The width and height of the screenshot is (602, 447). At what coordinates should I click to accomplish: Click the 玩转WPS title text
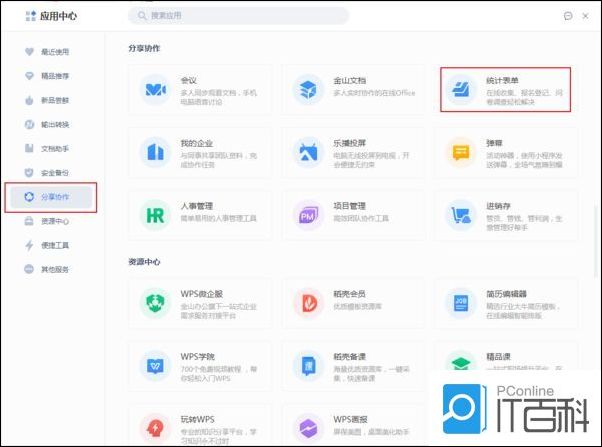pyautogui.click(x=197, y=419)
